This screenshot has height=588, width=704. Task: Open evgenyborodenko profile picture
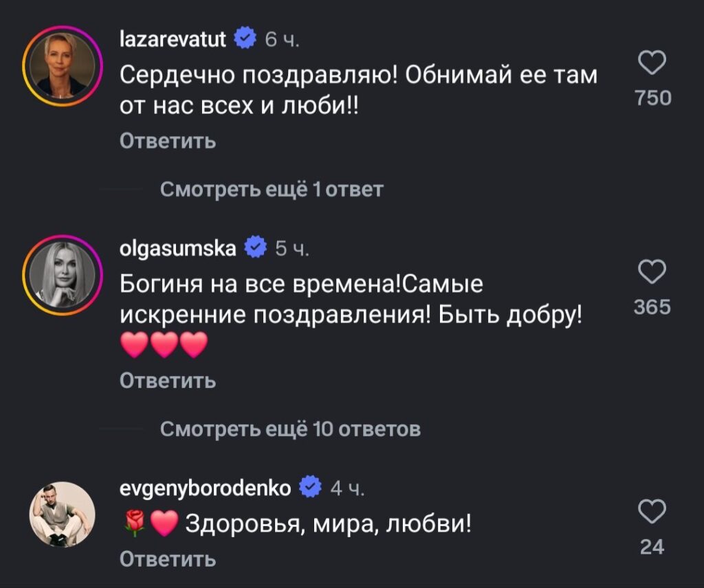[62, 514]
